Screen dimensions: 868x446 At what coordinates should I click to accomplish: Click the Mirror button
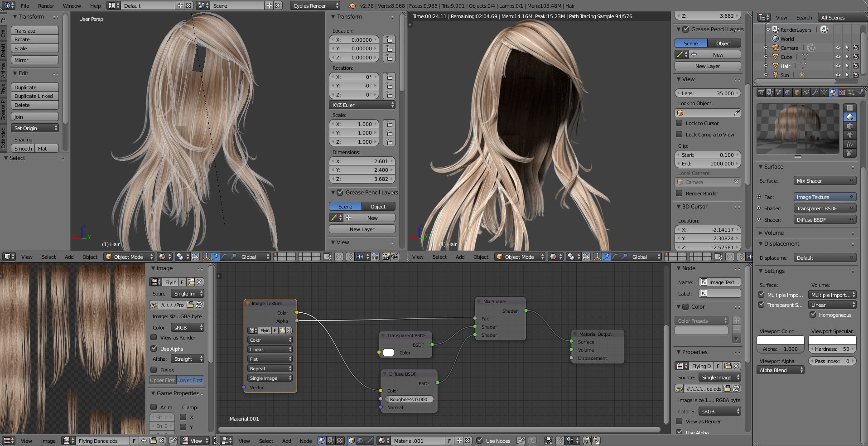coord(35,60)
